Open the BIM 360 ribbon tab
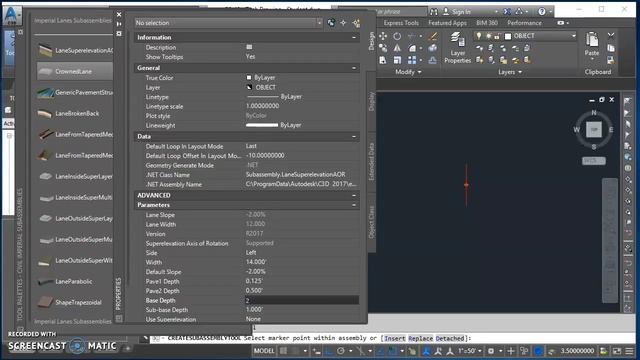This screenshot has height=360, width=640. (x=487, y=23)
